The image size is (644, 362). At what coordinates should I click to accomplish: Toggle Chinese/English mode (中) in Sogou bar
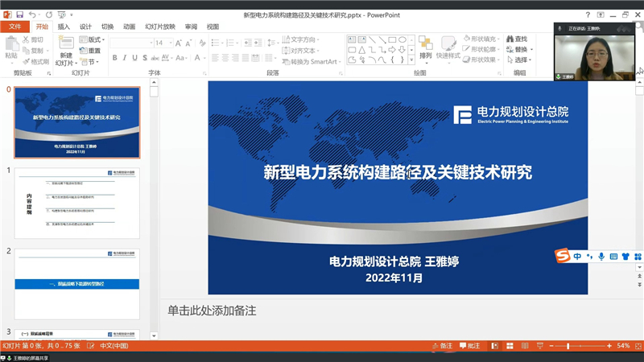577,257
